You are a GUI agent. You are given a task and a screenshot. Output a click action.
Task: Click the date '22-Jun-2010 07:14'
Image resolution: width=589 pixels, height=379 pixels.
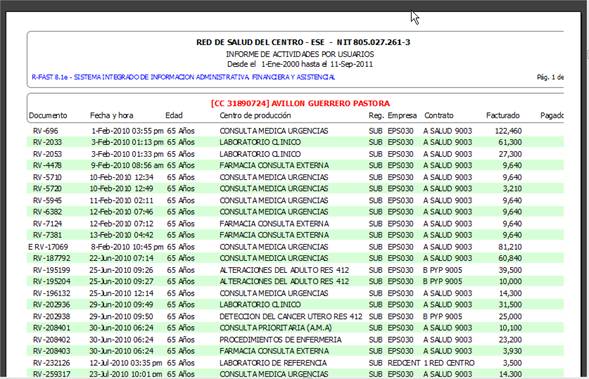click(121, 258)
